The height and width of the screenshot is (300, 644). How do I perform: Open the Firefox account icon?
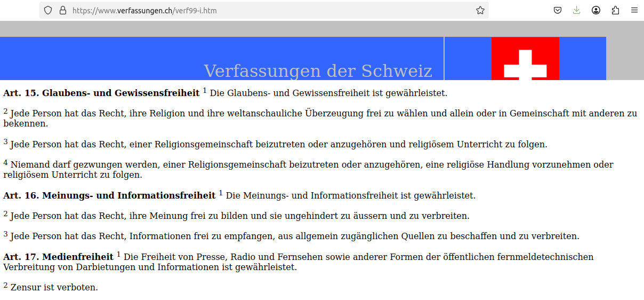[596, 10]
